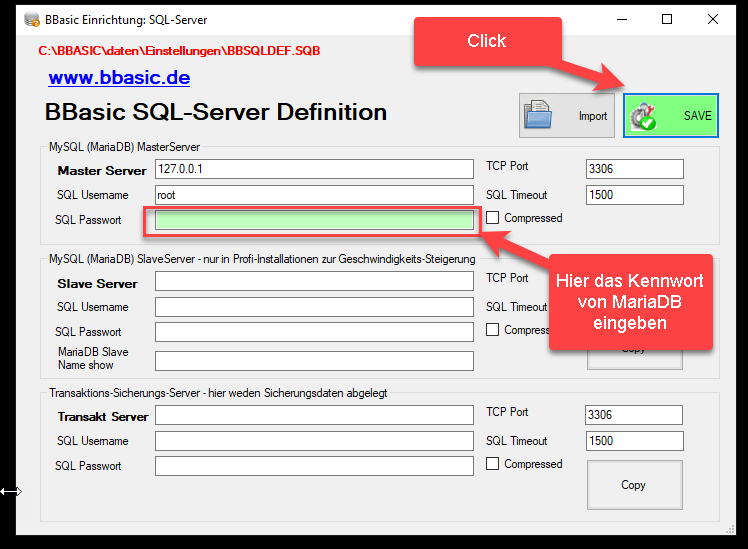Click the BBasic SQL-Server Definition heading

(216, 112)
